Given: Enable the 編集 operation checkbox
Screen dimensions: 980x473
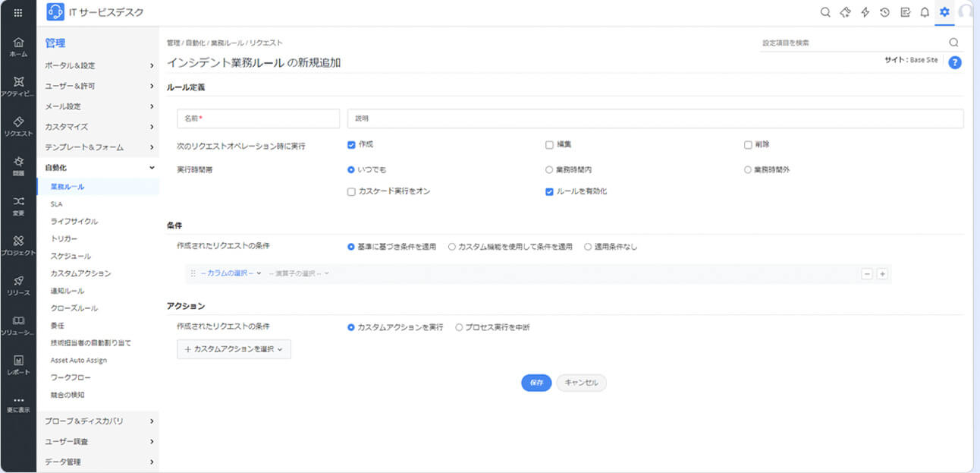Looking at the screenshot, I should click(x=549, y=145).
